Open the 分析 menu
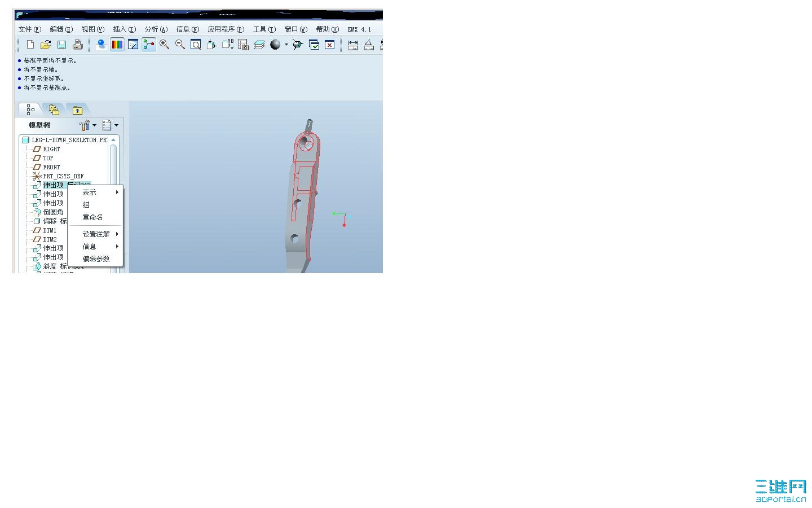812x508 pixels. tap(156, 29)
